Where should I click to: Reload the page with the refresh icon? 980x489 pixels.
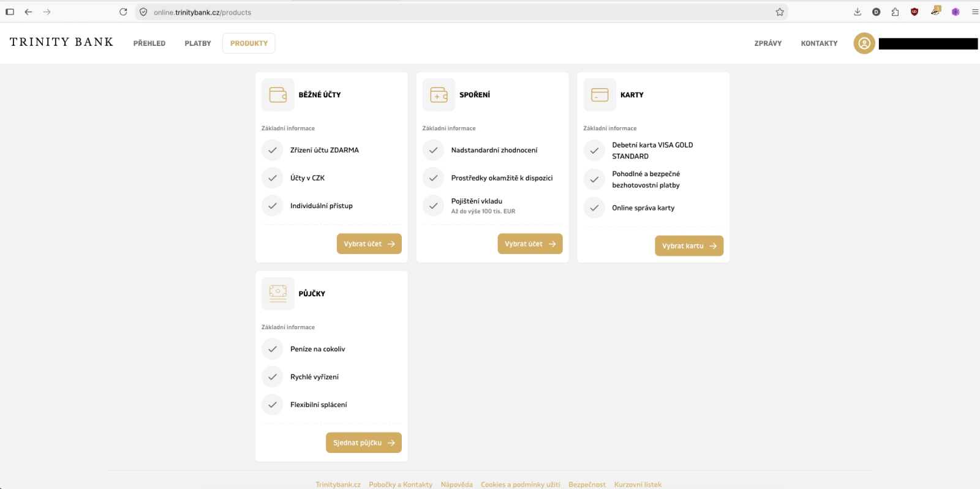tap(123, 12)
